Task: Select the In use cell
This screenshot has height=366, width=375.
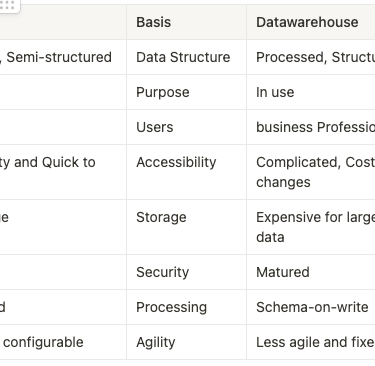Action: [311, 92]
